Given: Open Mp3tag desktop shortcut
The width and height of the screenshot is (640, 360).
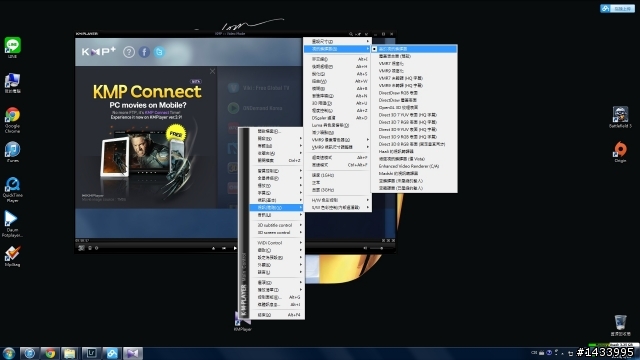Looking at the screenshot, I should (12, 256).
